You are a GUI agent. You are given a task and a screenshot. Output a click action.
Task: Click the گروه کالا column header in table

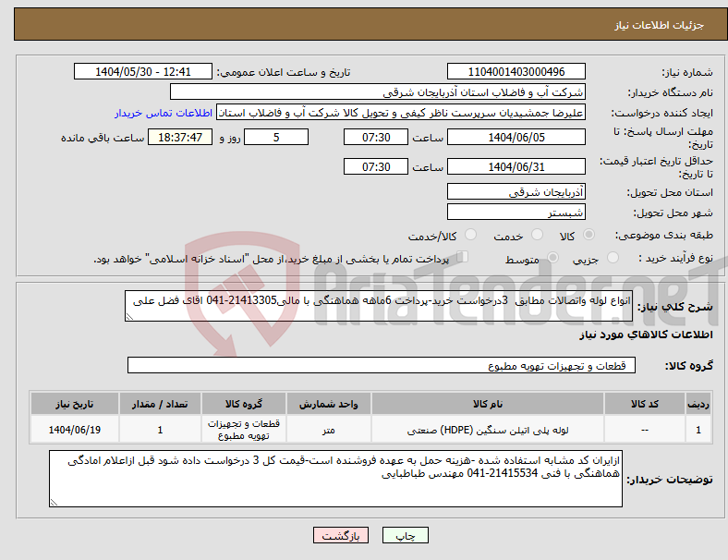pyautogui.click(x=244, y=404)
